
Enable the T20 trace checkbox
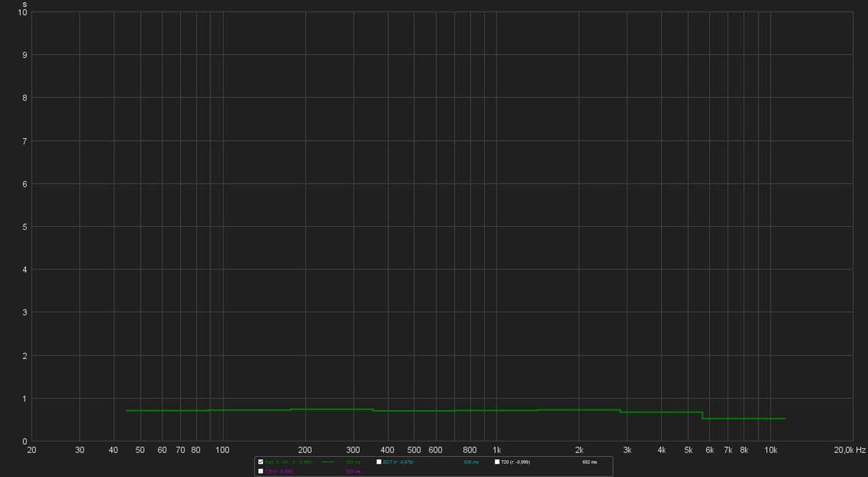click(x=497, y=462)
